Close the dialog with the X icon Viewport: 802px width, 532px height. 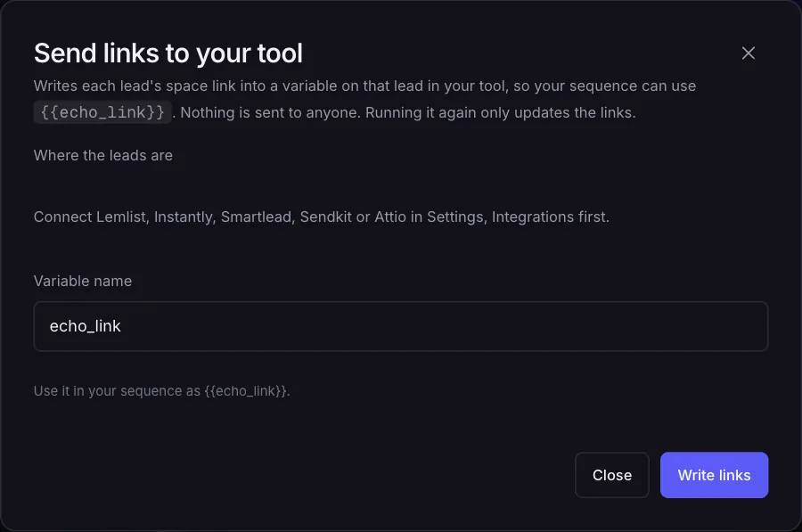(x=748, y=53)
